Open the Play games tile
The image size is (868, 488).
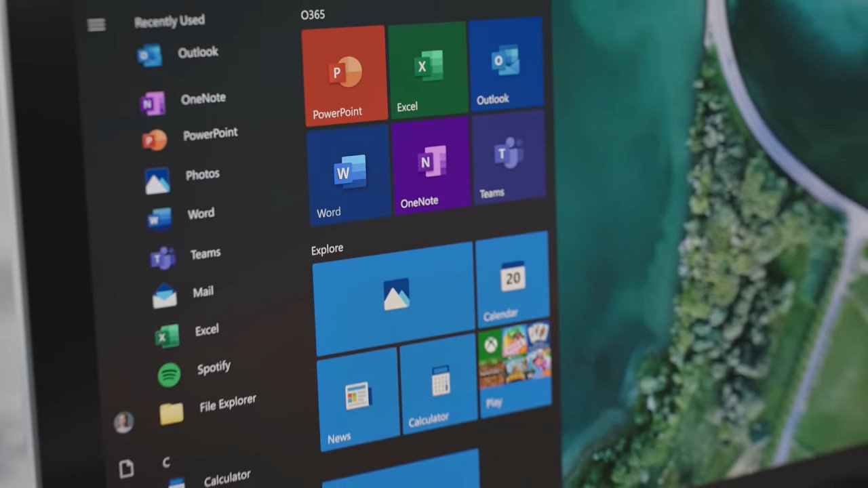pos(515,369)
